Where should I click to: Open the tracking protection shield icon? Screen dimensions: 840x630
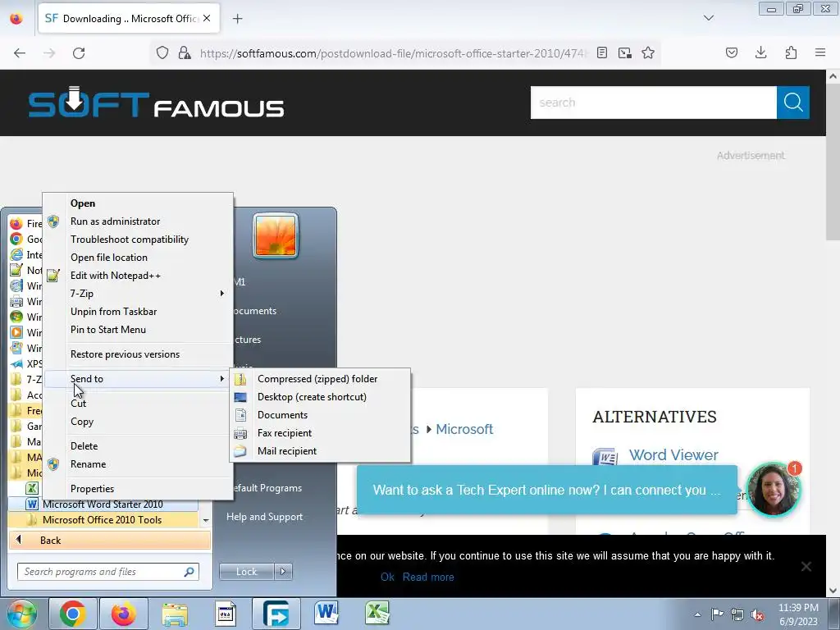pyautogui.click(x=162, y=52)
